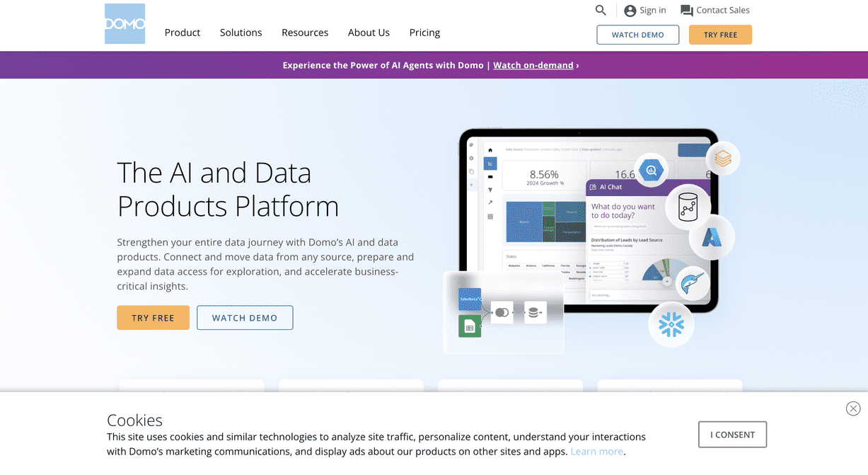868x475 pixels.
Task: Open the Learn more cookie link
Action: 597,452
